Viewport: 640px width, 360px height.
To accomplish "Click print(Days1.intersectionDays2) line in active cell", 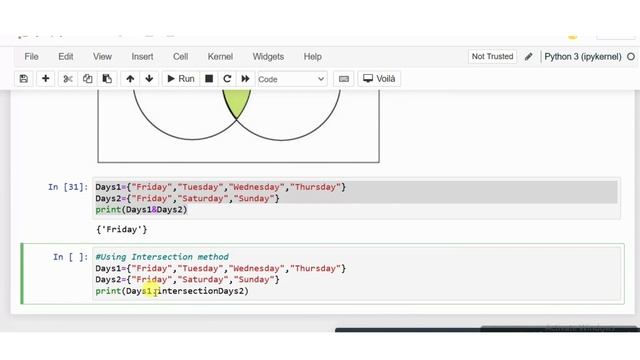I will point(172,291).
